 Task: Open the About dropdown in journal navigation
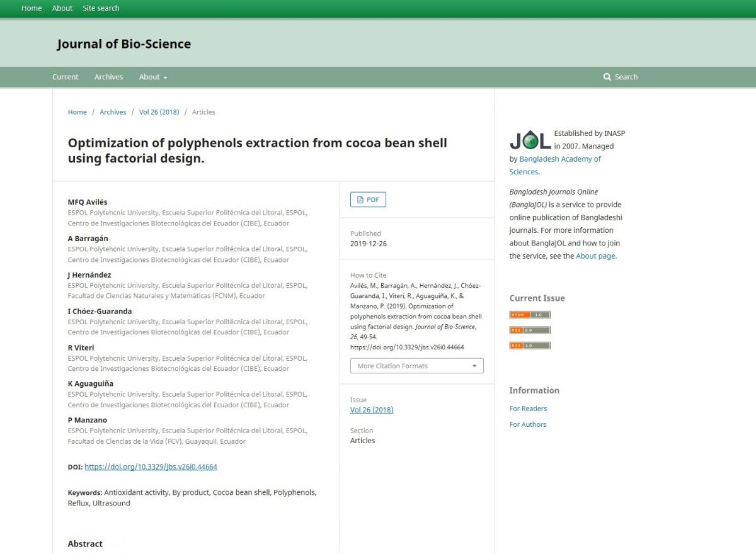click(153, 77)
